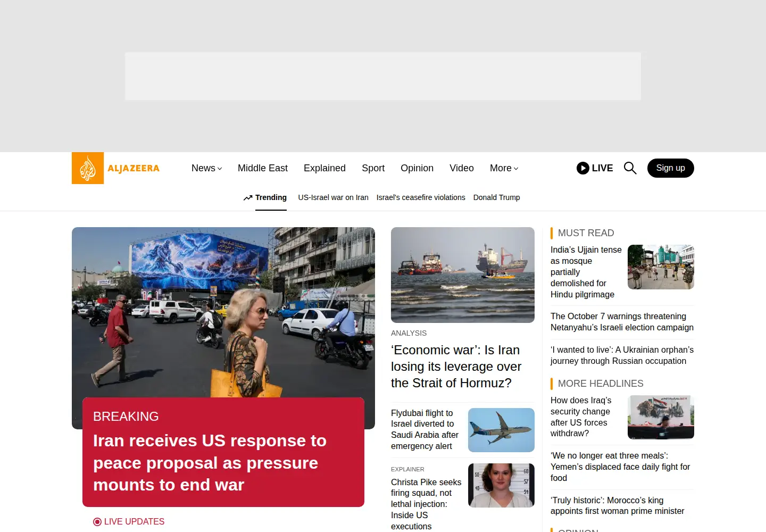The height and width of the screenshot is (532, 766).
Task: Open the search magnifier icon
Action: [x=630, y=168]
